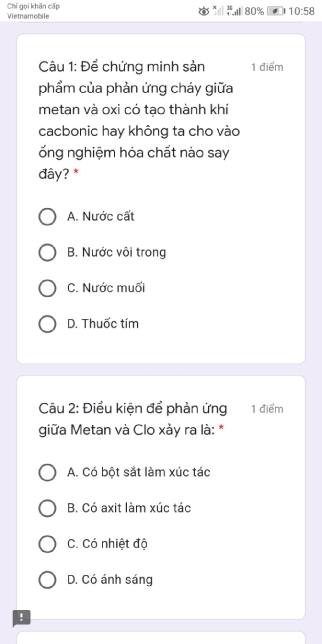Tap the eye comfort icon in status bar
The image size is (322, 644).
(x=204, y=12)
